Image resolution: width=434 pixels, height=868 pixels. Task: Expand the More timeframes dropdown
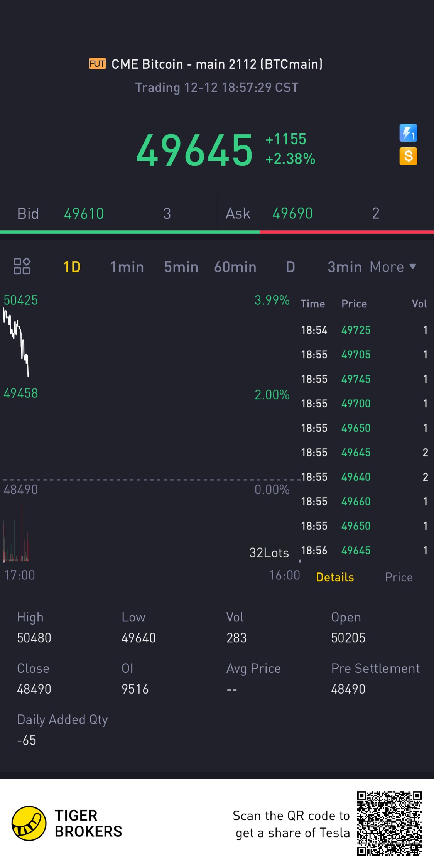point(393,267)
